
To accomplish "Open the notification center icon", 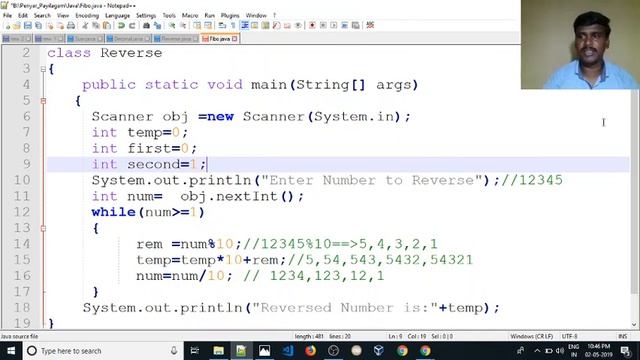I will click(625, 351).
